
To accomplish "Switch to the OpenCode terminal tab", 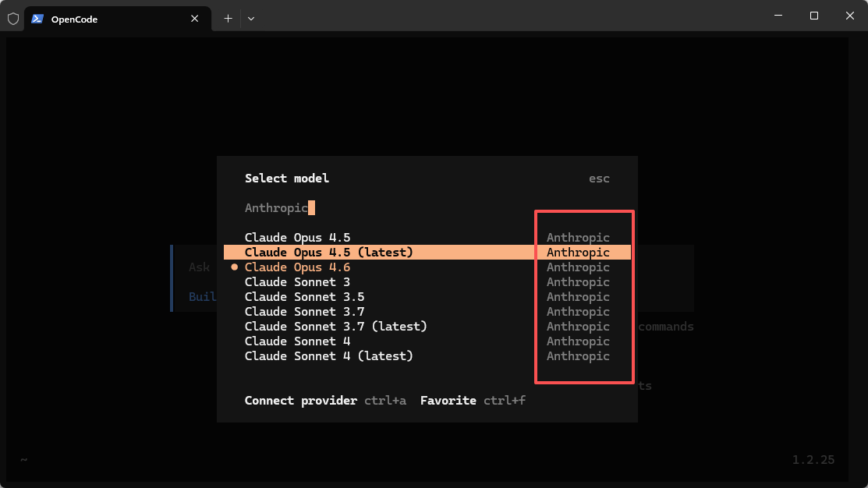I will click(117, 19).
